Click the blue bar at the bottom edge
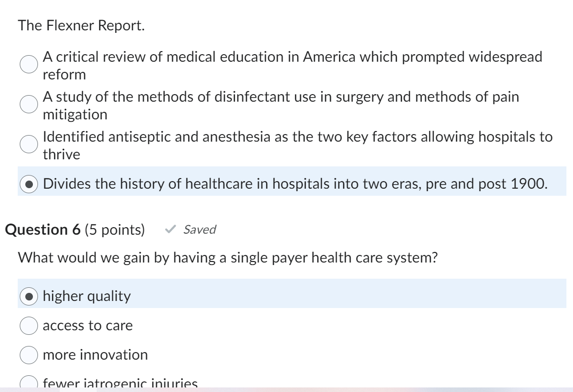Image resolution: width=573 pixels, height=392 pixels. click(x=286, y=389)
